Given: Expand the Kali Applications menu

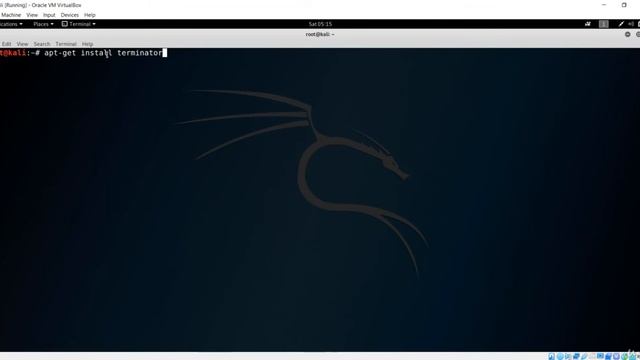Looking at the screenshot, I should pos(11,24).
